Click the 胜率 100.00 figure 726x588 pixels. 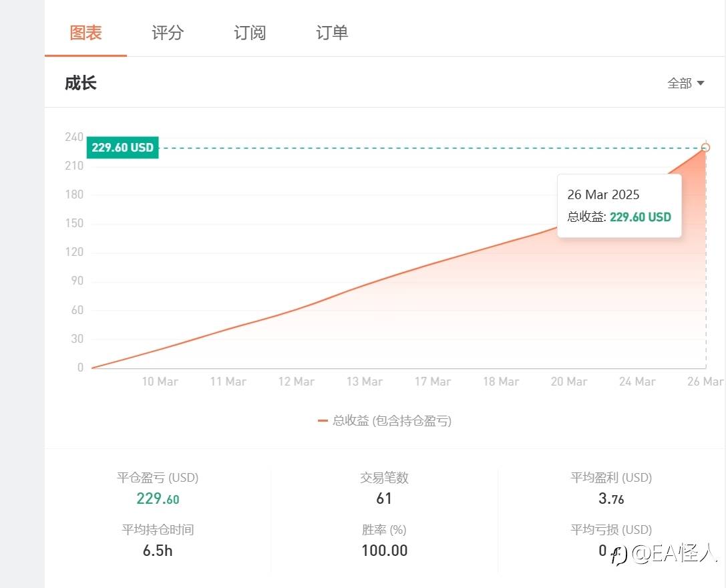click(384, 551)
